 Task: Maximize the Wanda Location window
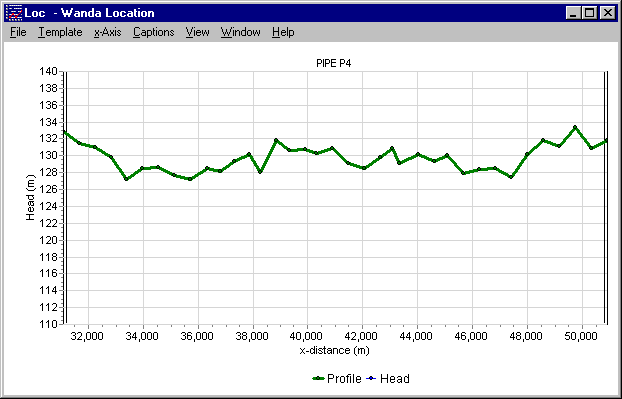[x=589, y=13]
